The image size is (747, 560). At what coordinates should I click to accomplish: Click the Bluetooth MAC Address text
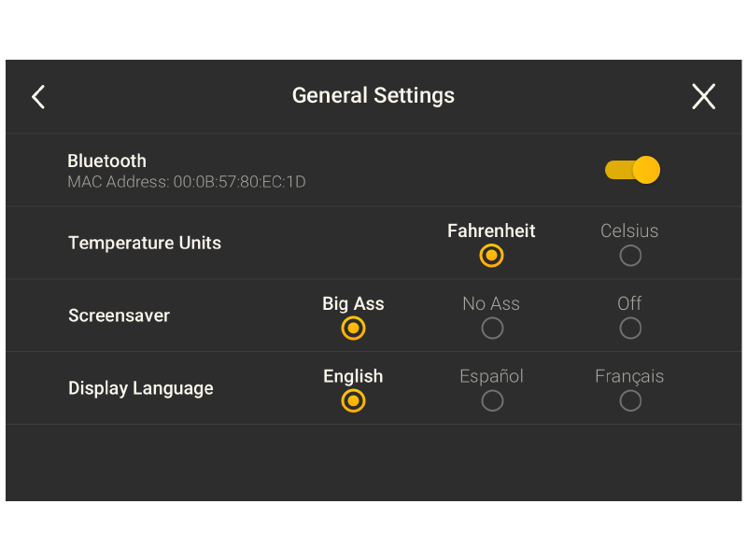[186, 182]
